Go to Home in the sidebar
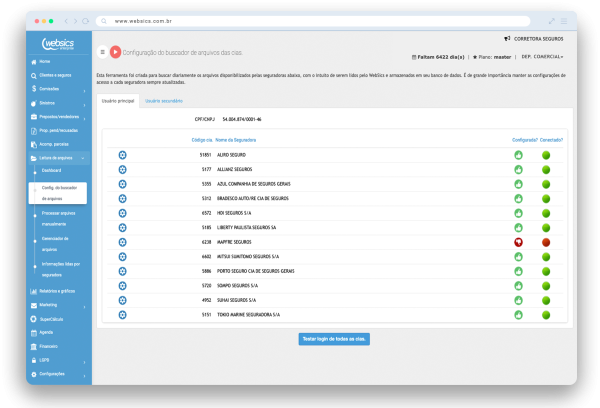 click(45, 62)
